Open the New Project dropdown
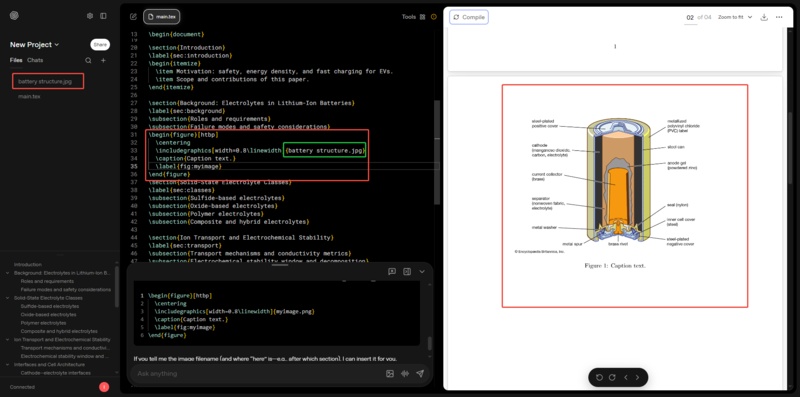The height and width of the screenshot is (397, 800). (34, 45)
